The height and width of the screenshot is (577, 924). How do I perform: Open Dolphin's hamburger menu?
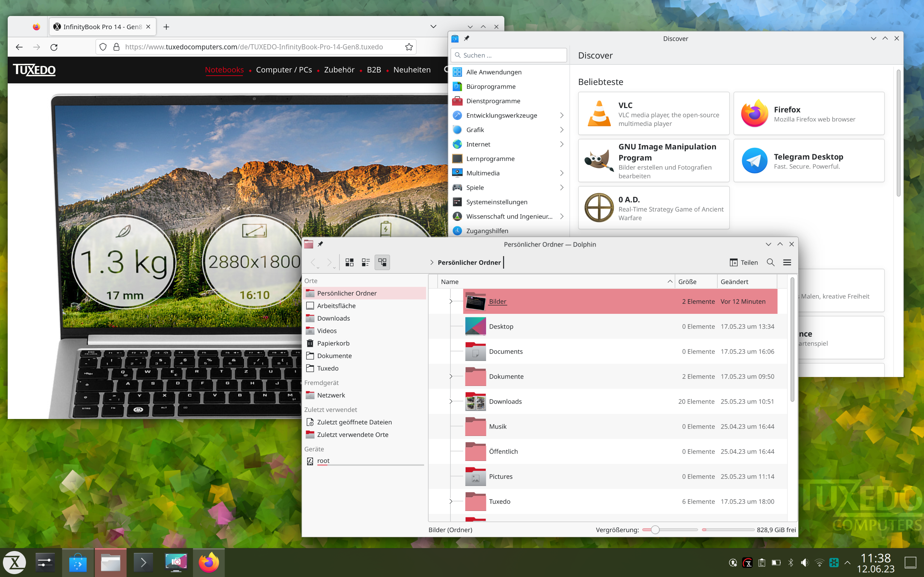pos(787,263)
